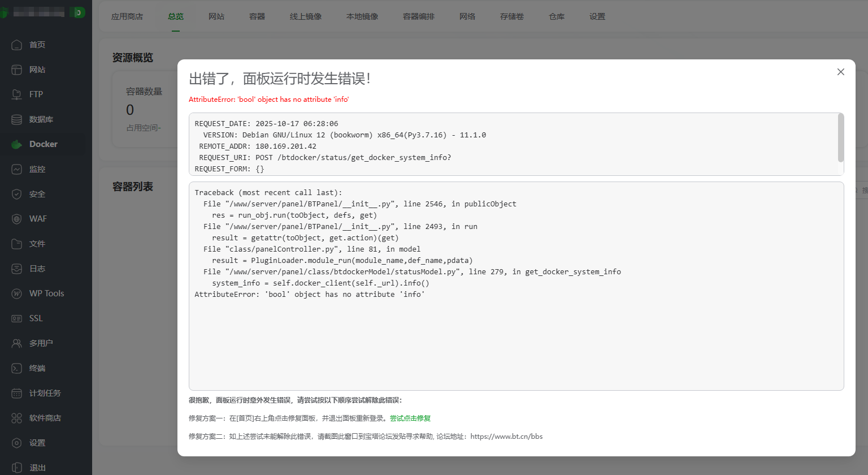Open the WAF globe icon
Viewport: 868px width, 475px height.
[x=17, y=219]
